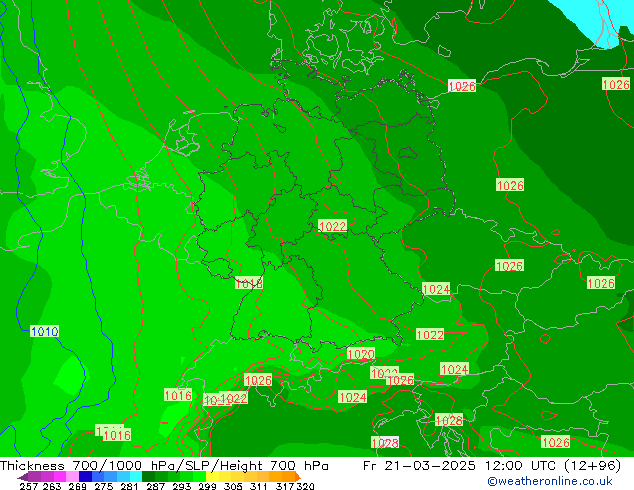Click the 1026 label in the top-right corner

coord(616,84)
